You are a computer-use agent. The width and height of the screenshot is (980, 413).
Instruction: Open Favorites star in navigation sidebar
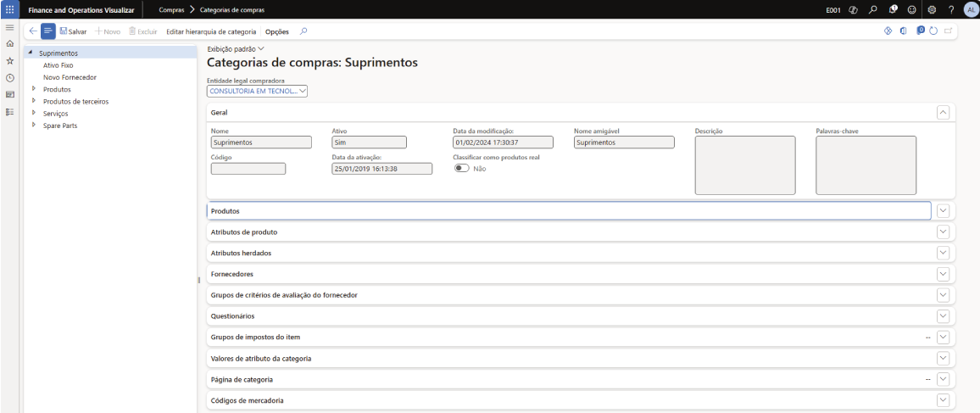tap(9, 60)
